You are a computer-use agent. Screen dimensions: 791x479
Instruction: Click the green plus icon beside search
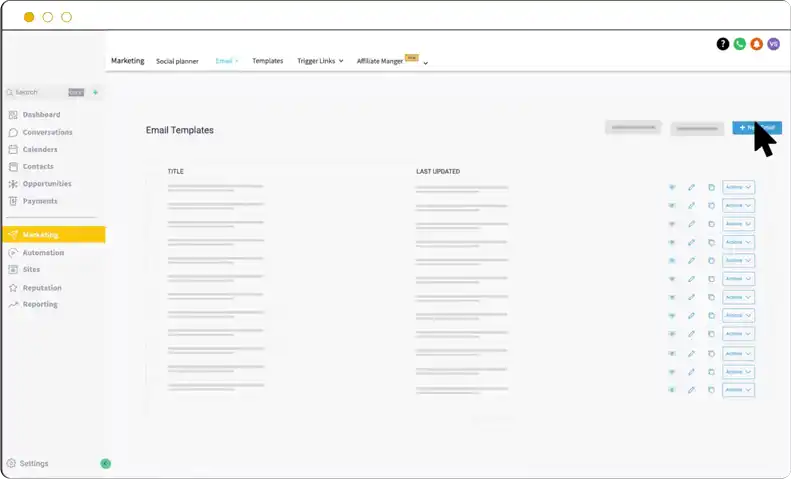pyautogui.click(x=96, y=92)
